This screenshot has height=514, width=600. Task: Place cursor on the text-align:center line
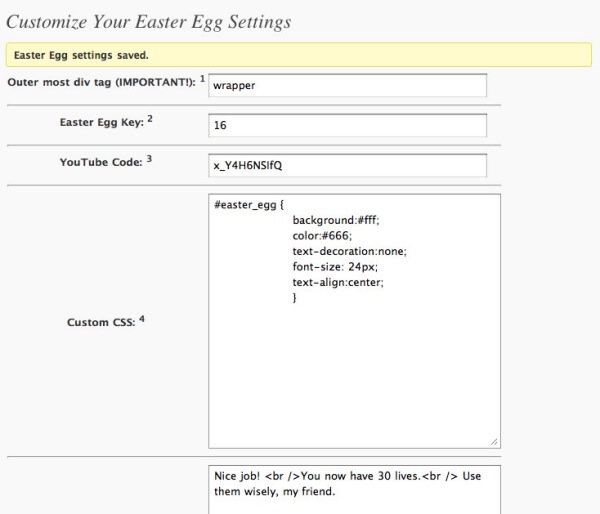(x=338, y=283)
